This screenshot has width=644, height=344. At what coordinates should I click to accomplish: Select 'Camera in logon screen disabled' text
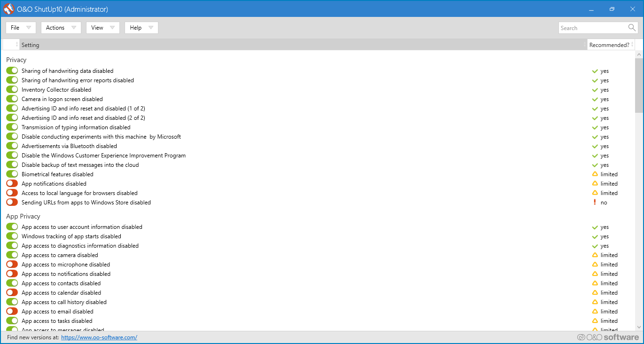62,99
